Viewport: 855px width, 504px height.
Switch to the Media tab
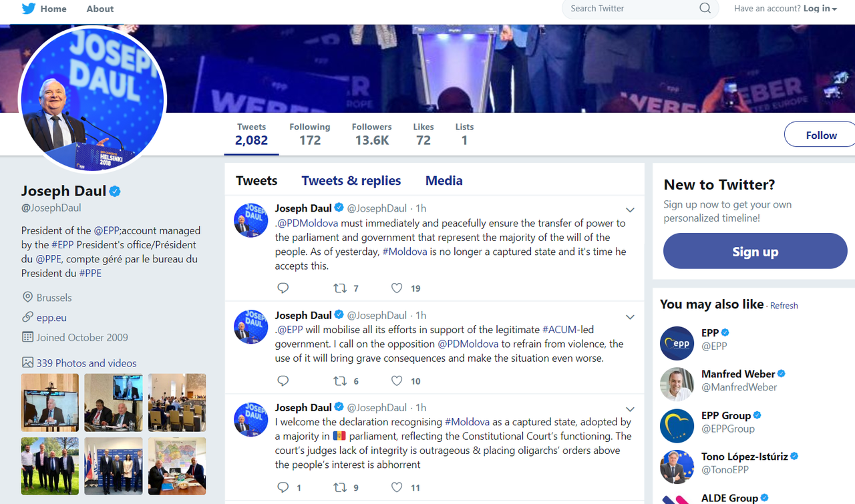click(x=444, y=180)
